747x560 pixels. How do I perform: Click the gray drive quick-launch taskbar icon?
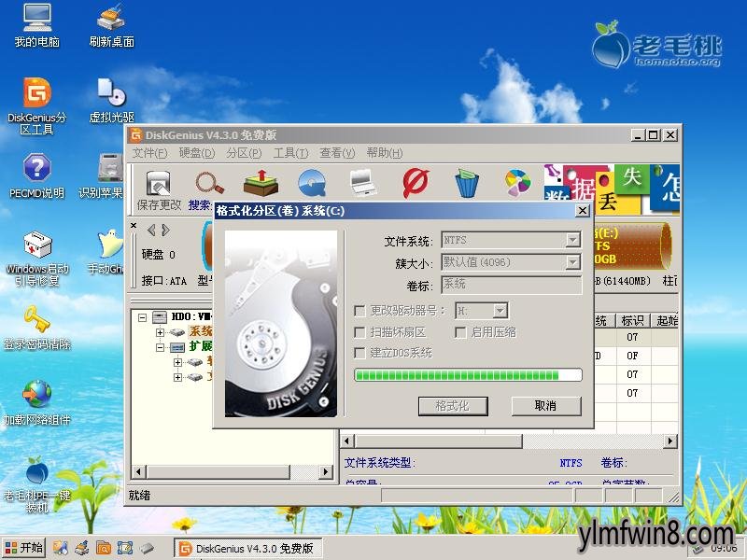pyautogui.click(x=147, y=548)
